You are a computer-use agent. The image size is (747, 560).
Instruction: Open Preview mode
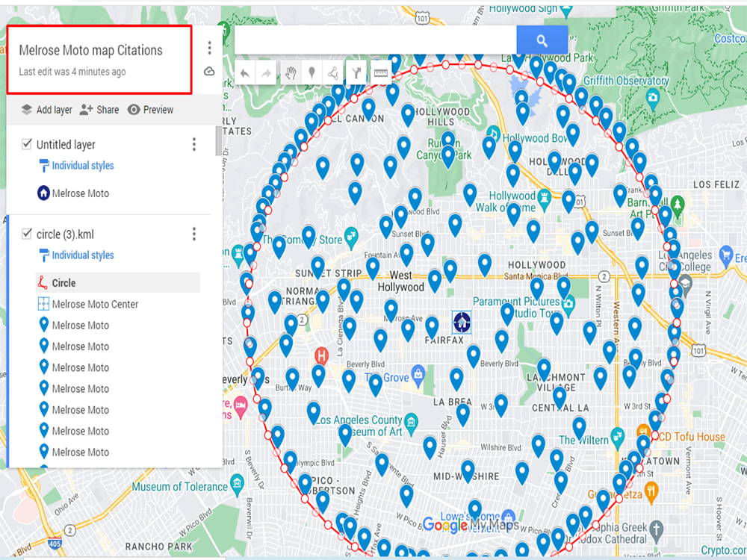(151, 110)
